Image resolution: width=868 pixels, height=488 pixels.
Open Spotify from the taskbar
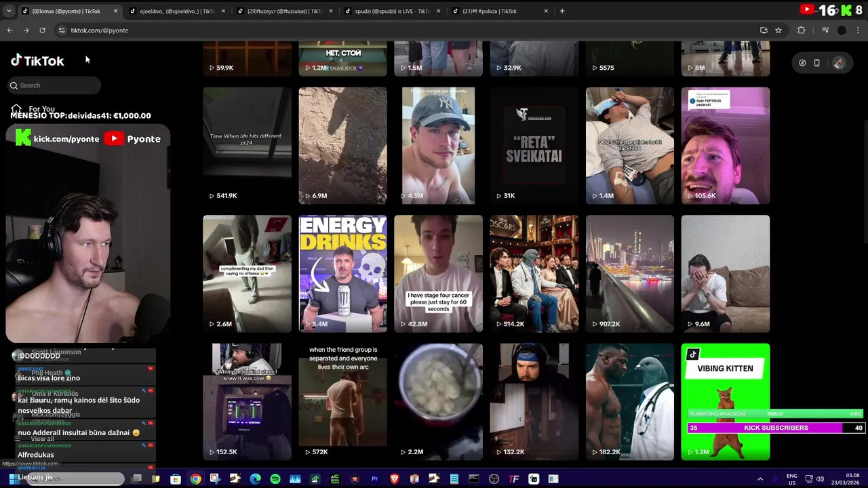[x=275, y=479]
